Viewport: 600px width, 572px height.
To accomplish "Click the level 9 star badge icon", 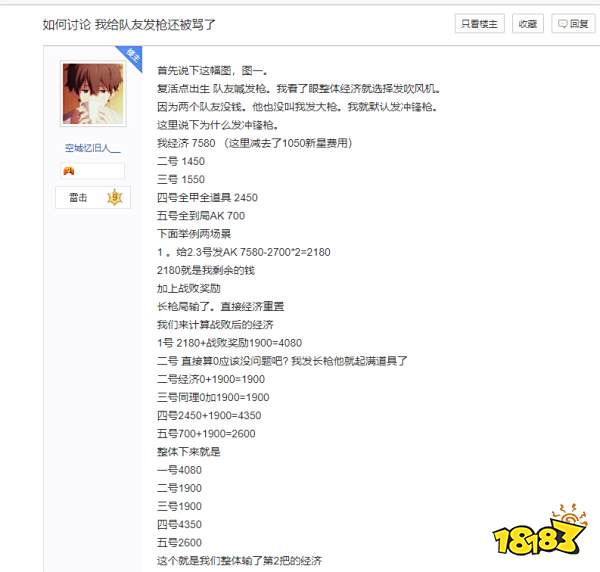I will point(114,197).
